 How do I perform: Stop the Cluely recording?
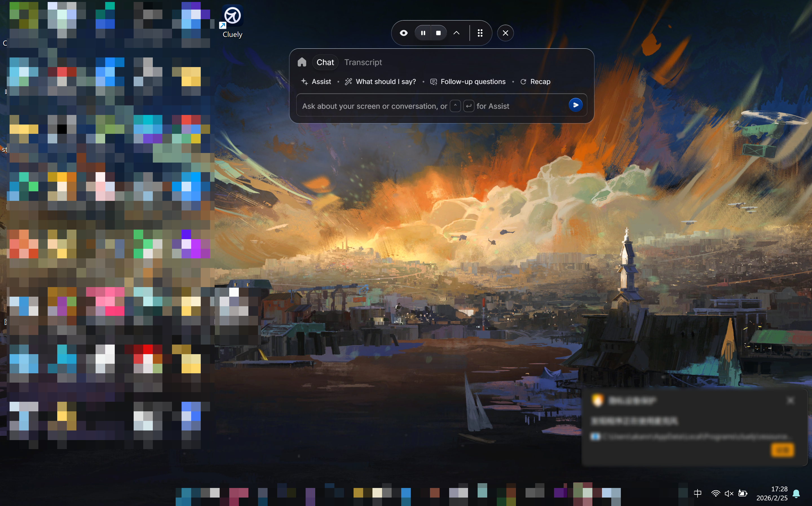point(438,33)
